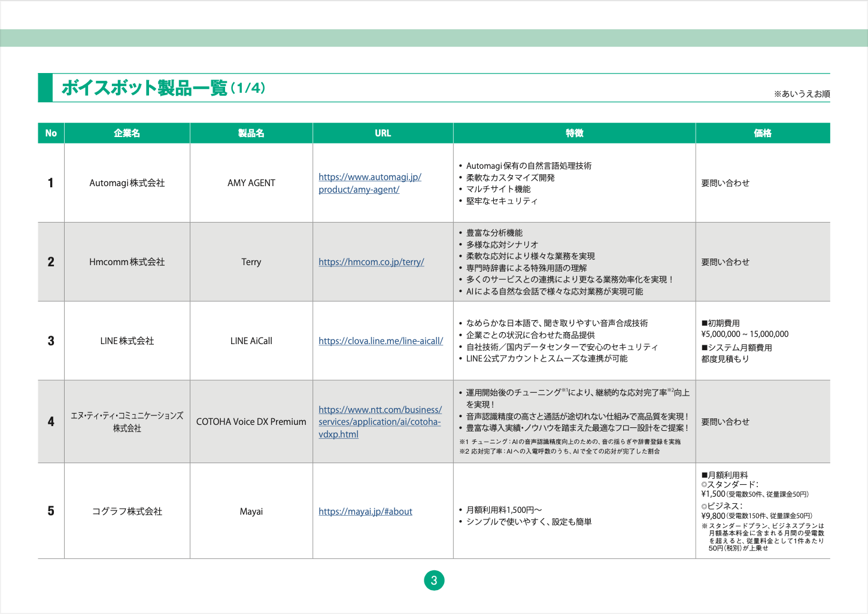Click the row number 5 cell
Viewport: 868px width, 614px height.
point(51,512)
